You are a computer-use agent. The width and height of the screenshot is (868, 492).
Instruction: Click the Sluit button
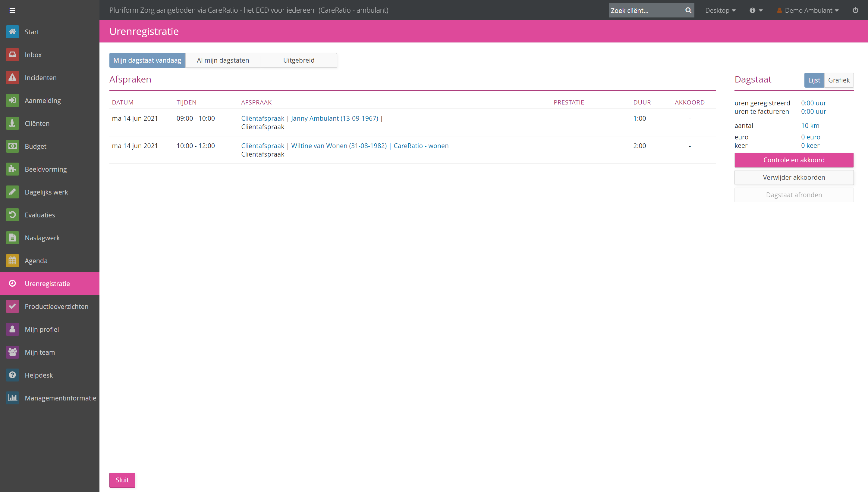pos(122,480)
